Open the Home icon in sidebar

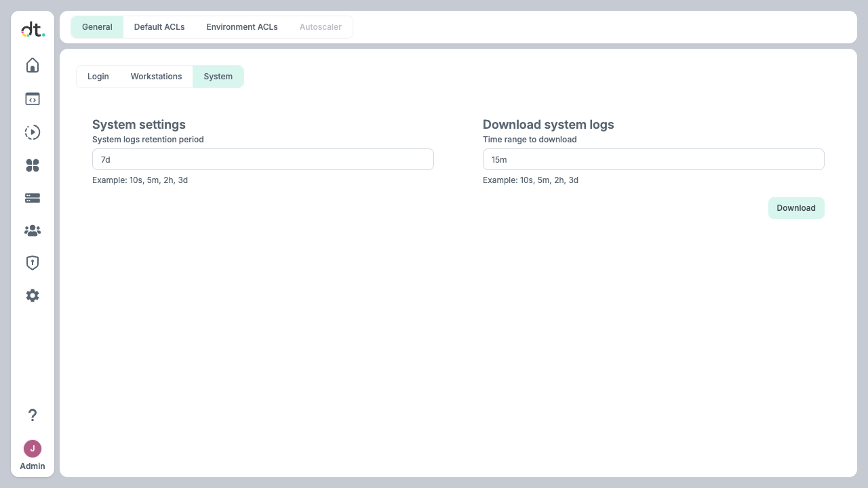(x=33, y=65)
